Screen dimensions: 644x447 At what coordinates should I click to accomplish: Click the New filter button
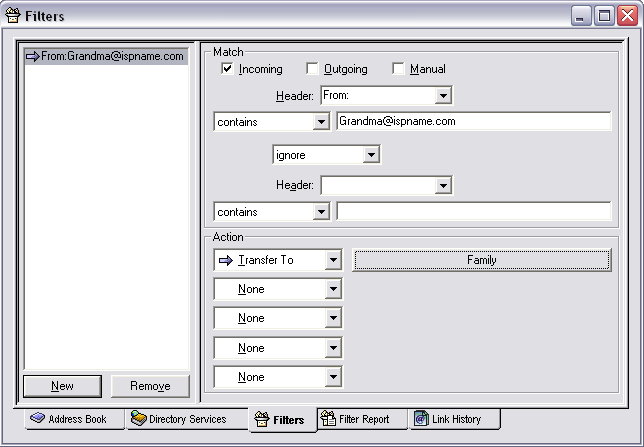point(62,386)
